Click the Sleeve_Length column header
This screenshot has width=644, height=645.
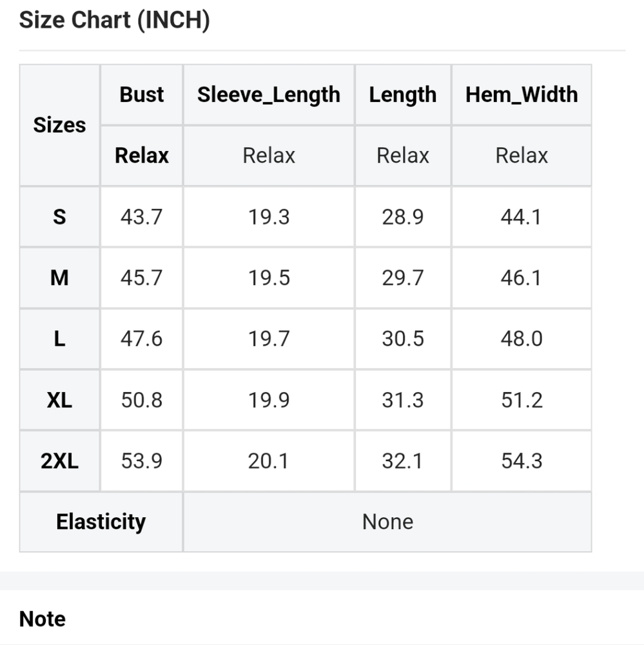point(269,95)
